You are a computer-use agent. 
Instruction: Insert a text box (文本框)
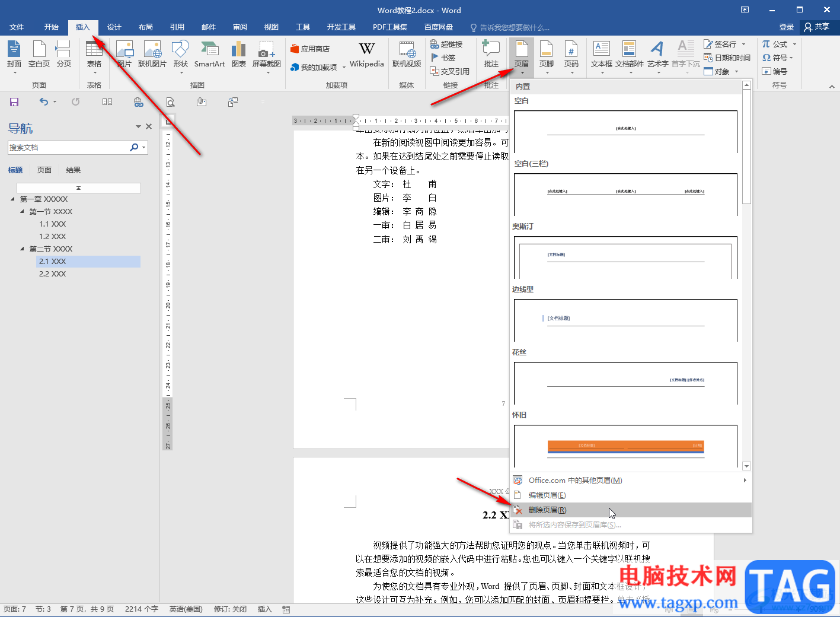click(x=602, y=57)
